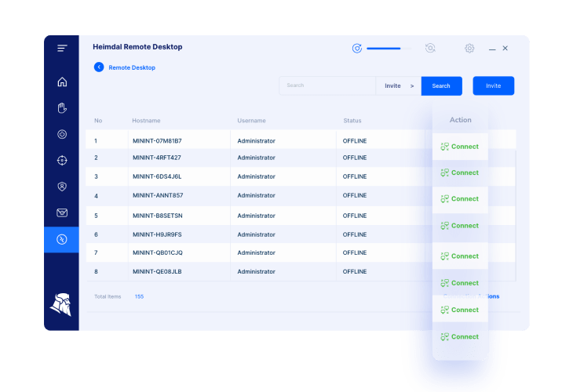Image resolution: width=573 pixels, height=392 pixels.
Task: Click inside the Search input field
Action: (327, 85)
